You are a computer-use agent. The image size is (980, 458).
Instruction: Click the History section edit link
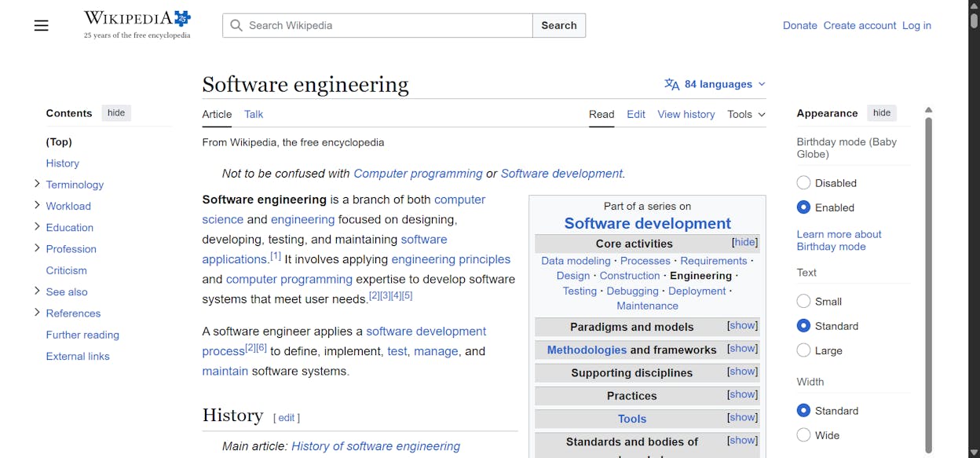point(287,418)
